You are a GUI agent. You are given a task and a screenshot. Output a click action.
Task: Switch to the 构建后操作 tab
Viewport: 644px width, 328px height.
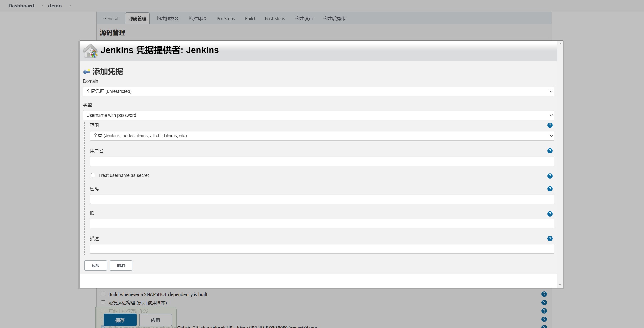click(334, 18)
